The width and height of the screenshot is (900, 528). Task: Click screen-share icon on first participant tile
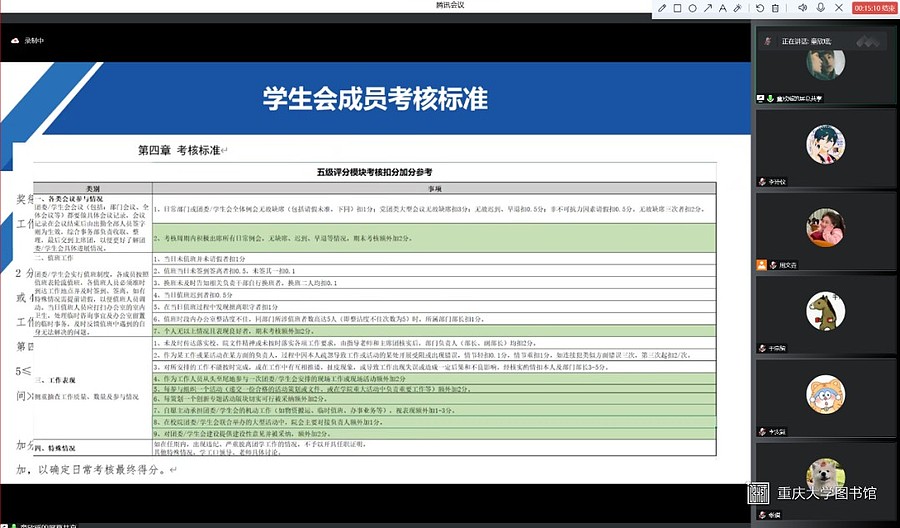click(x=761, y=99)
